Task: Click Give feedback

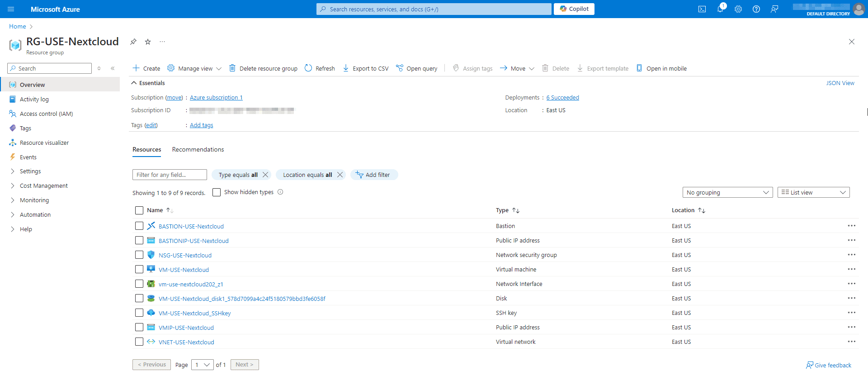Action: pos(829,365)
